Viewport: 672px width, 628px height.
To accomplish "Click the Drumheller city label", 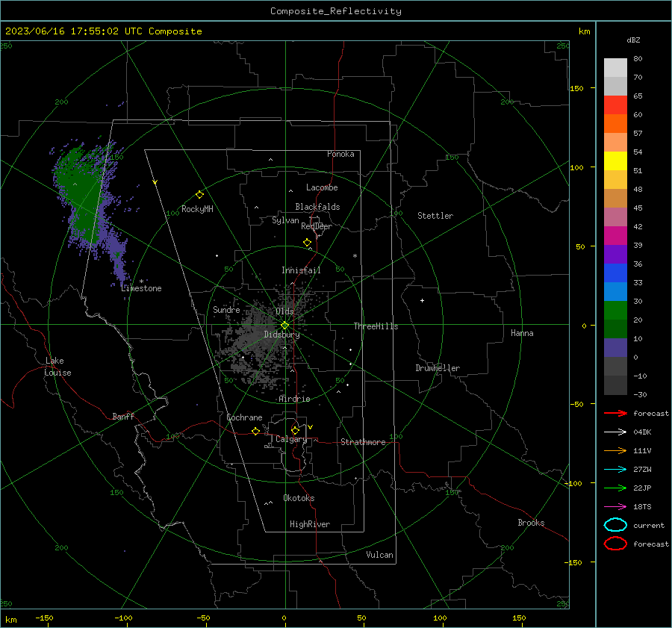I will tap(438, 368).
